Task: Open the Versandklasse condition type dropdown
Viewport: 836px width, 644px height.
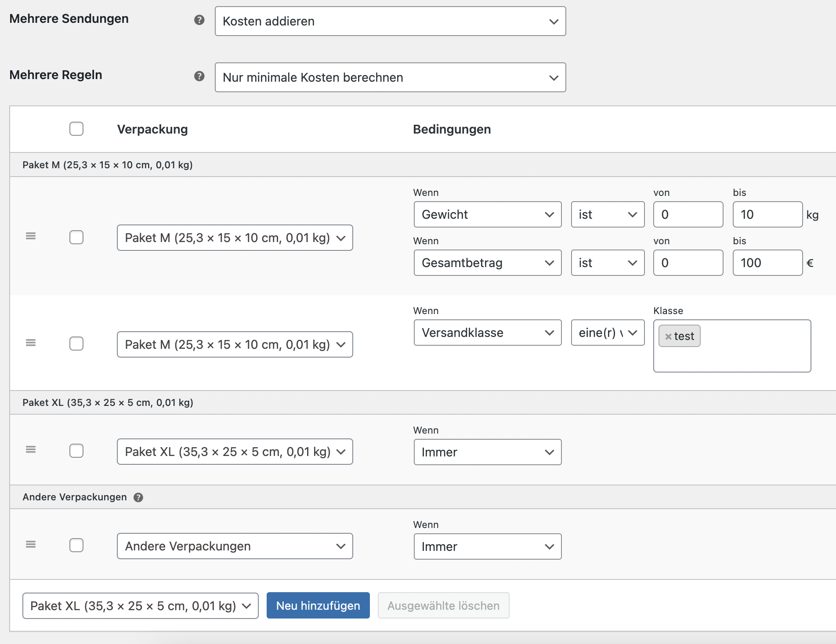Action: (487, 333)
